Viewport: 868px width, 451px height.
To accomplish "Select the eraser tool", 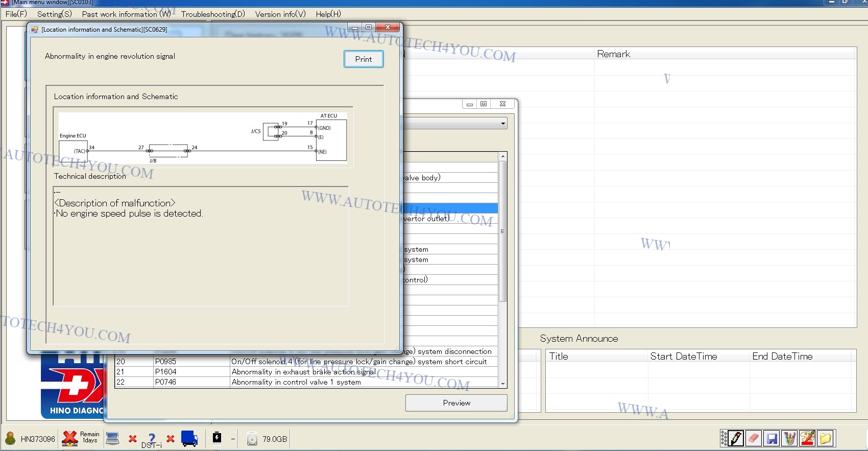I will 754,438.
